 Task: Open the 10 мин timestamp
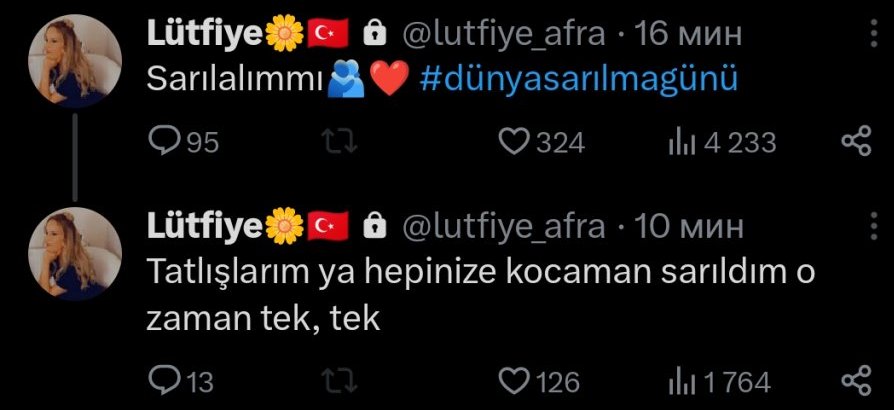coord(689,228)
